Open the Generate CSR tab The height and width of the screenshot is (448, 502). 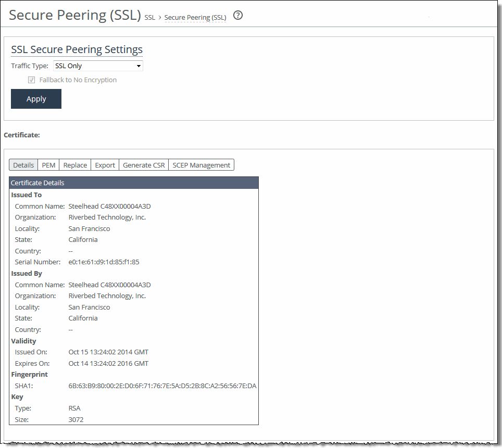(x=144, y=165)
